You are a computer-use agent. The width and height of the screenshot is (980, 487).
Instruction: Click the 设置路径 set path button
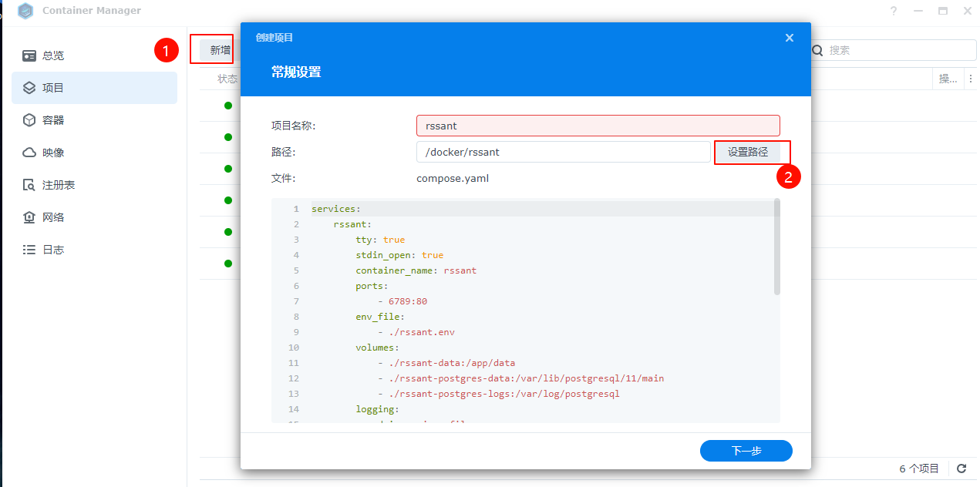[748, 152]
